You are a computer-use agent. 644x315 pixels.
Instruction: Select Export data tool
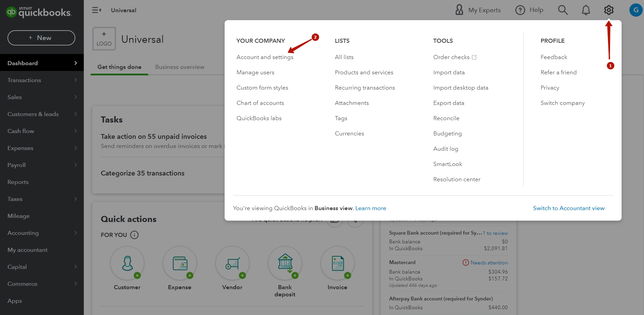tap(449, 103)
